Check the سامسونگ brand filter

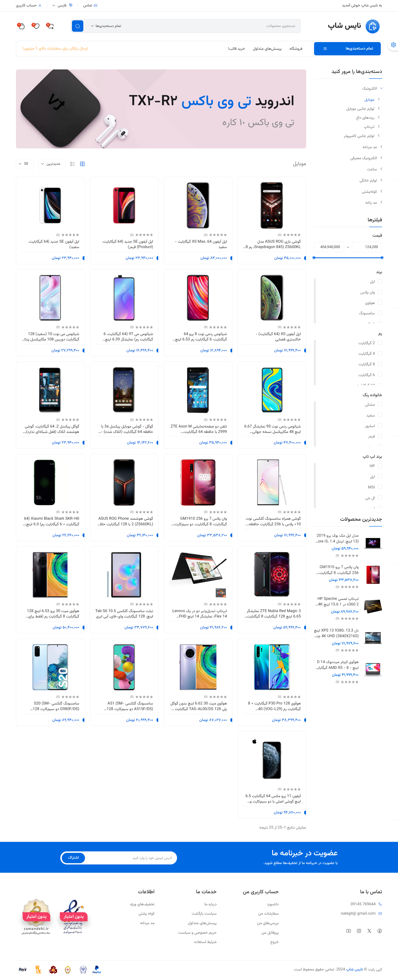click(380, 313)
